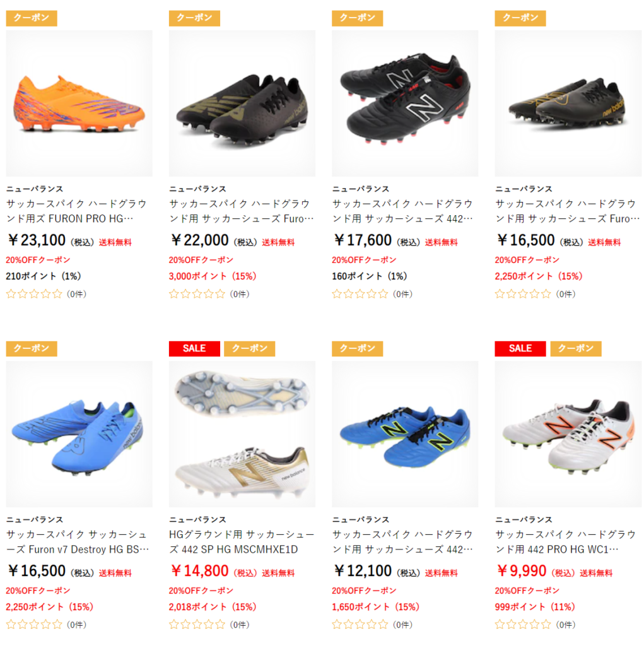This screenshot has height=646, width=644.
Task: Open the FURON PRO HG product title link
Action: 77,211
